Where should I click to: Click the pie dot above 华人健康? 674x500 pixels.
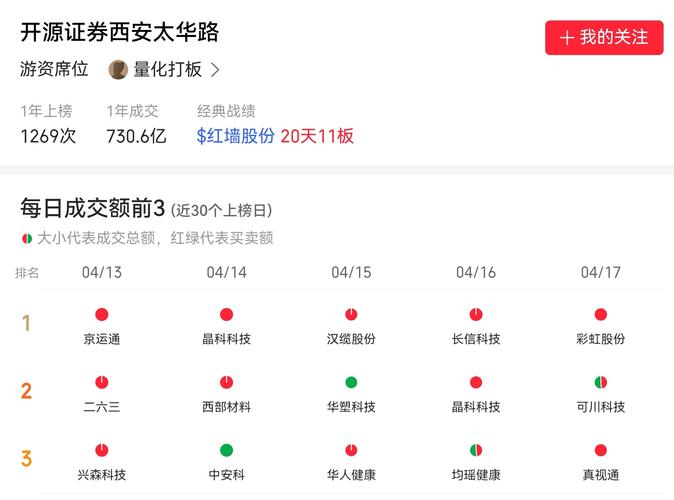(351, 450)
